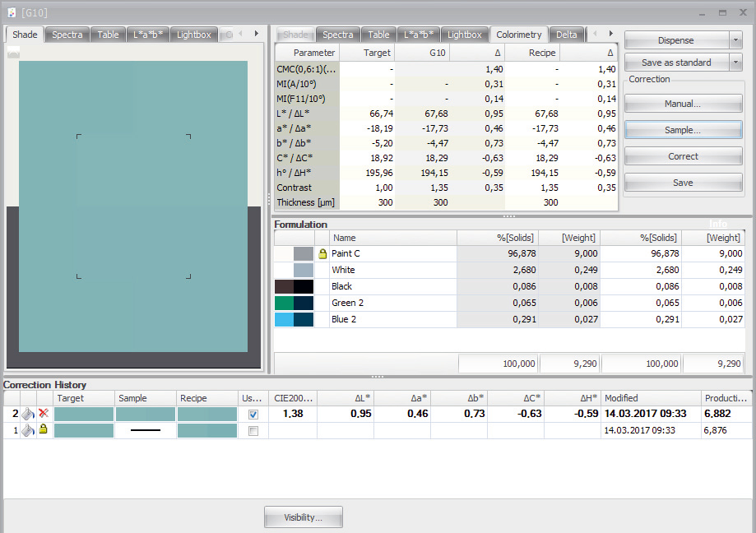Click the Save button
Image resolution: width=756 pixels, height=533 pixels.
pos(683,183)
